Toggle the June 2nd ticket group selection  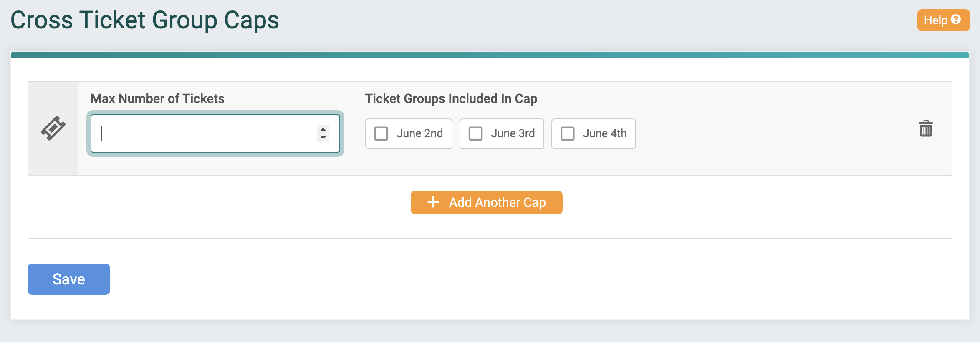coord(380,133)
